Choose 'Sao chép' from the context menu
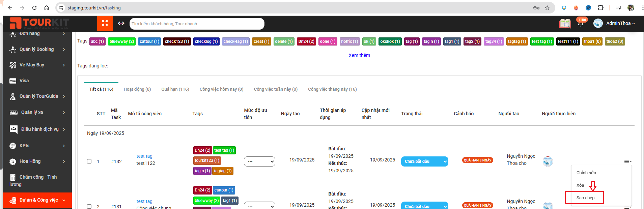Viewport: 644px width, 209px height. (585, 198)
